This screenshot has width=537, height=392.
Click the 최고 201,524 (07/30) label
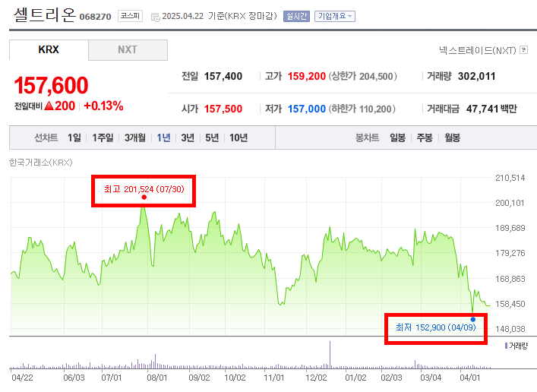coord(144,189)
